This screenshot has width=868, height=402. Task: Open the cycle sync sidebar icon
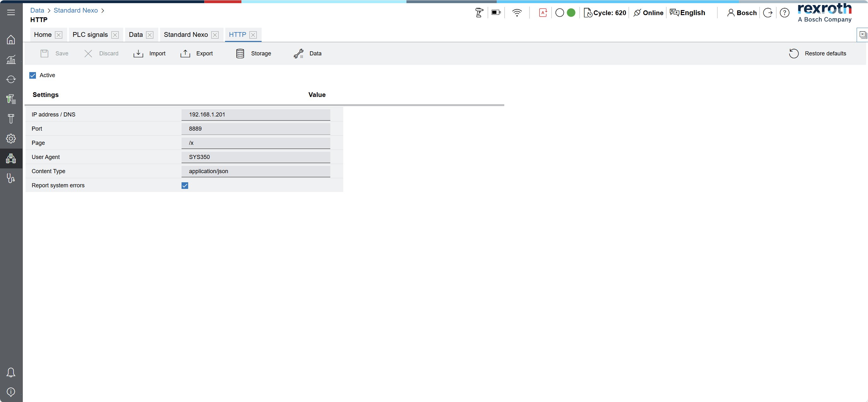11,79
